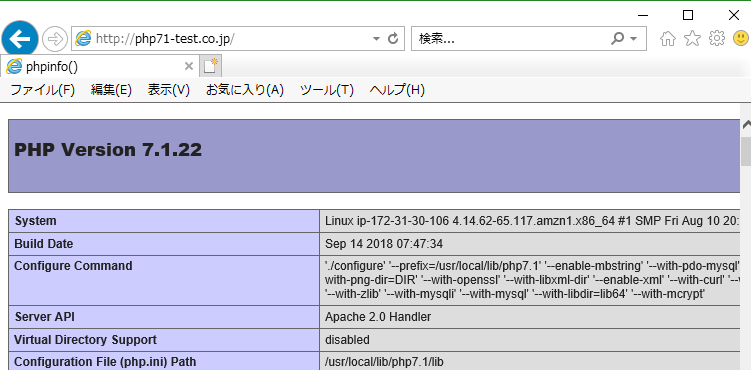The width and height of the screenshot is (751, 370).
Task: Click the Configure Command label
Action: tap(73, 266)
